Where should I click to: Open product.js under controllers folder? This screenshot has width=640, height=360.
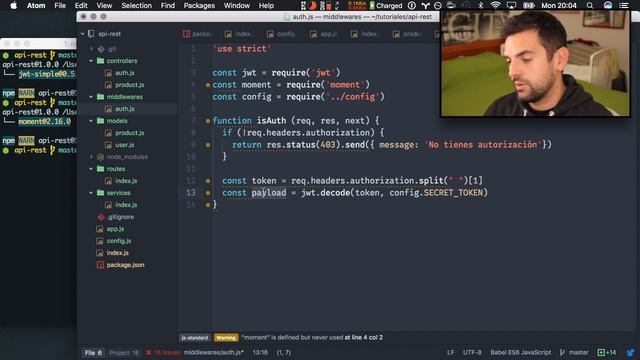point(129,85)
